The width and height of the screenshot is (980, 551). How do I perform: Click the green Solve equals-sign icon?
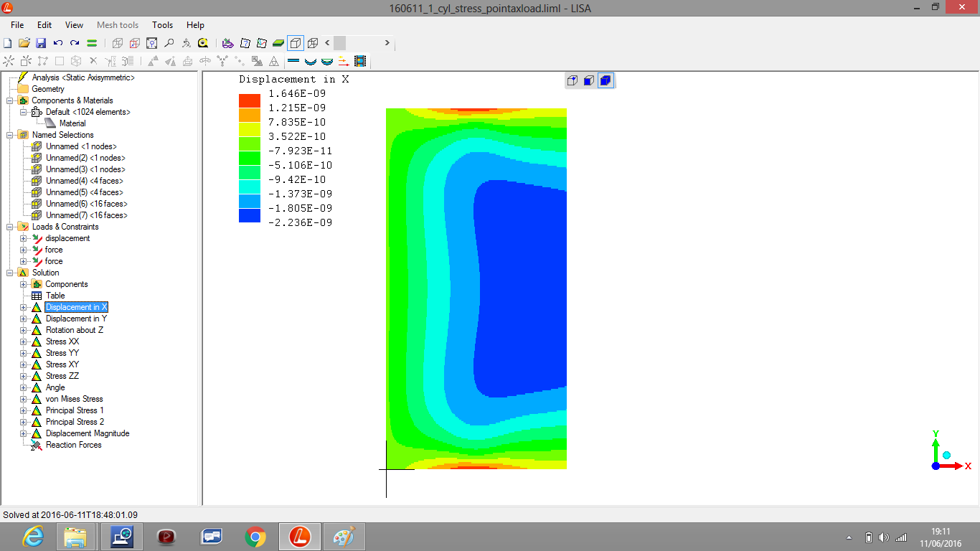92,43
